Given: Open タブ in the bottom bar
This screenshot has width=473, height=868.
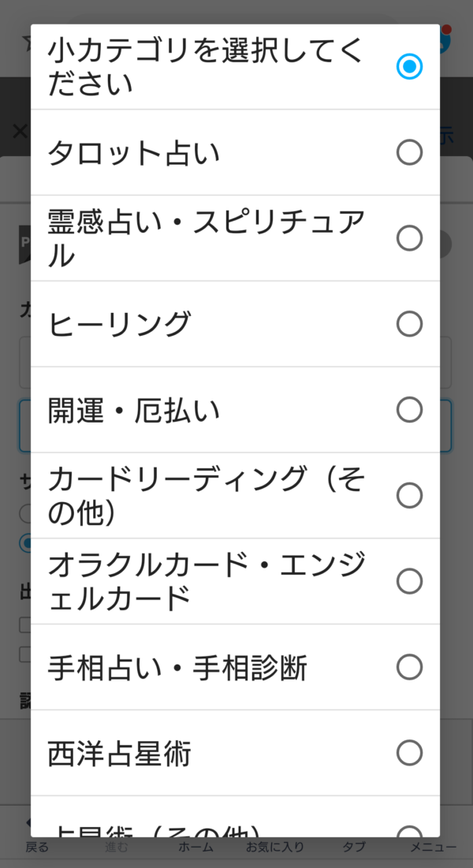Looking at the screenshot, I should coord(354,848).
